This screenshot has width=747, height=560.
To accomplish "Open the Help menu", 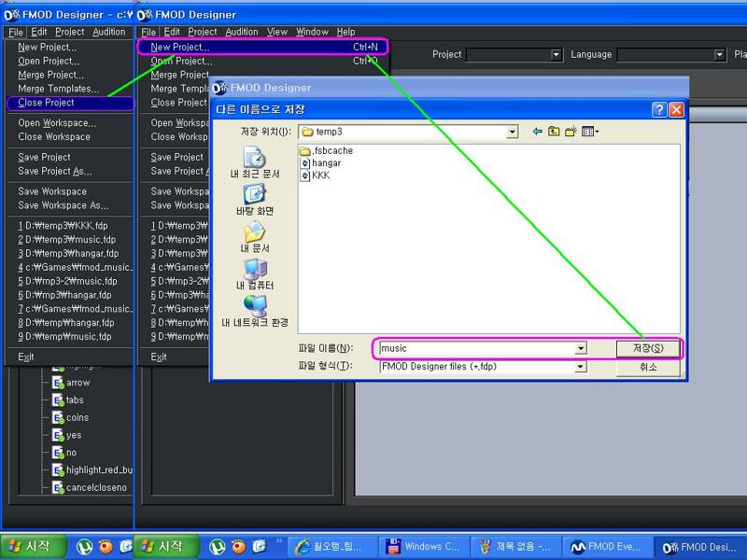I will pyautogui.click(x=345, y=32).
